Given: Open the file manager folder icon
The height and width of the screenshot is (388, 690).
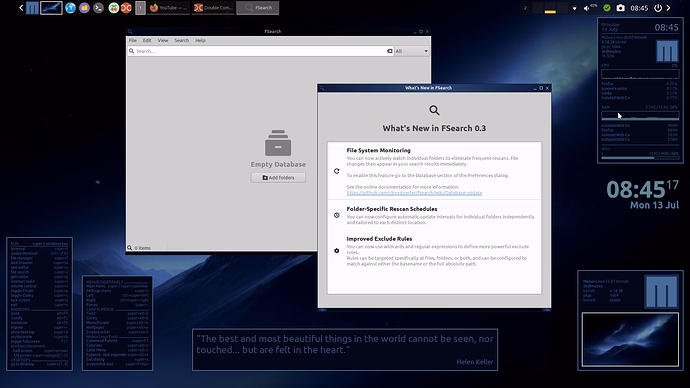Looking at the screenshot, I should (x=84, y=8).
